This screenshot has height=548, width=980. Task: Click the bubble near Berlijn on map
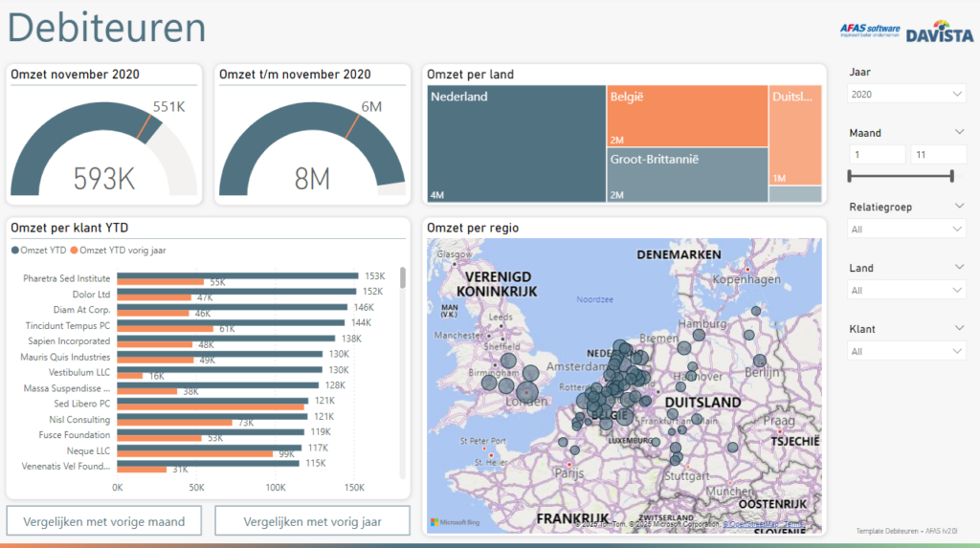pyautogui.click(x=759, y=361)
